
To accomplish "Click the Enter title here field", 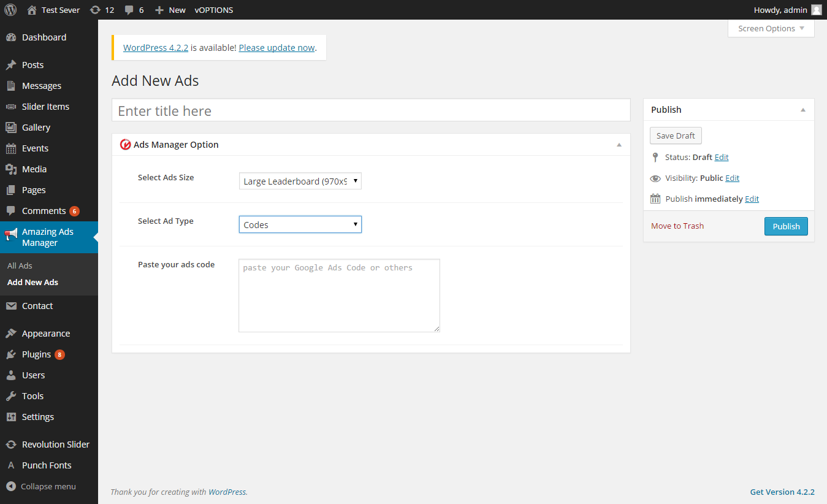I will (371, 111).
